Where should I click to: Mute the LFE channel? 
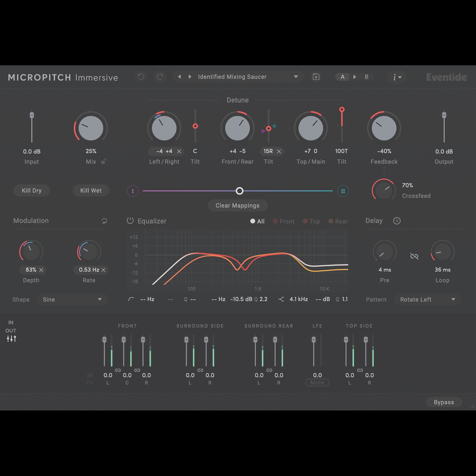(317, 382)
